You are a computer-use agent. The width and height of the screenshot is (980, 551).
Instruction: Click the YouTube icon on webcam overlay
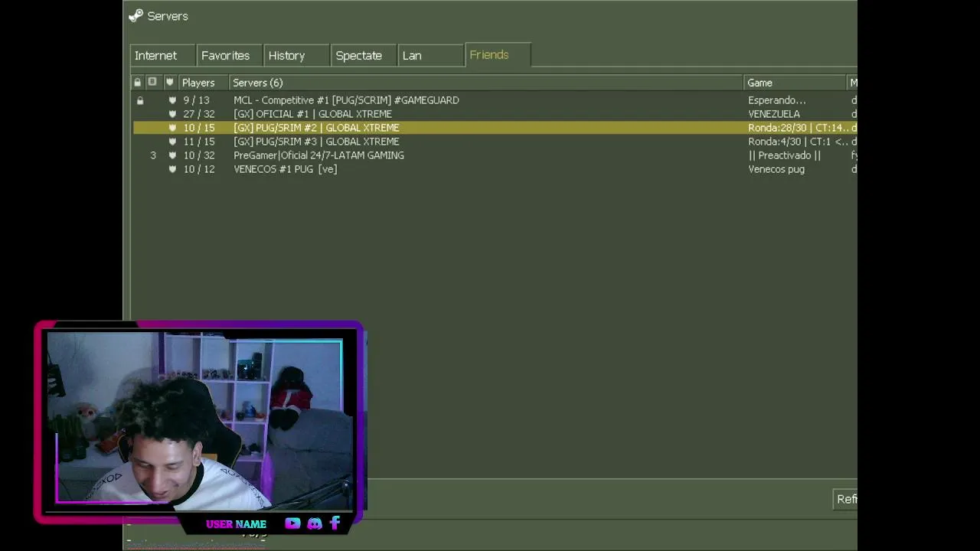292,523
